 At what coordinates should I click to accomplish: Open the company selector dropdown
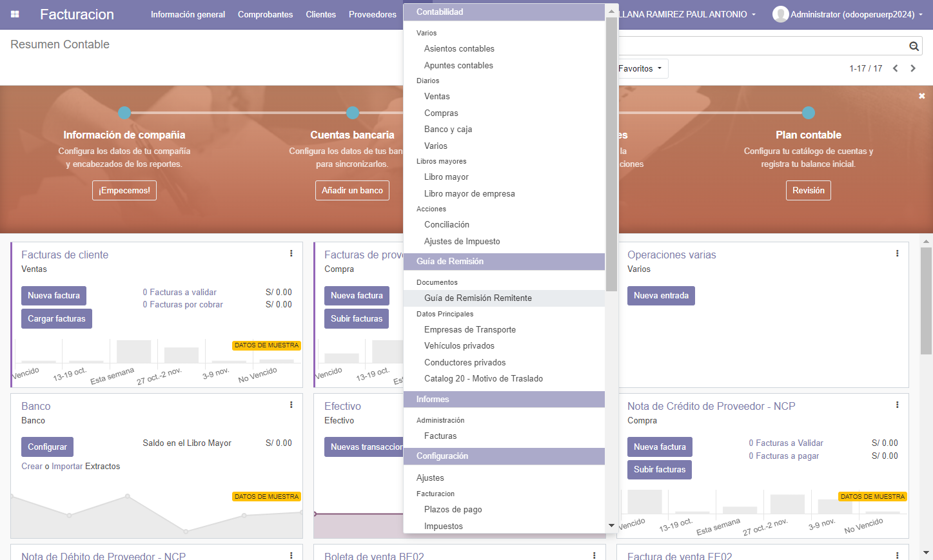[687, 14]
